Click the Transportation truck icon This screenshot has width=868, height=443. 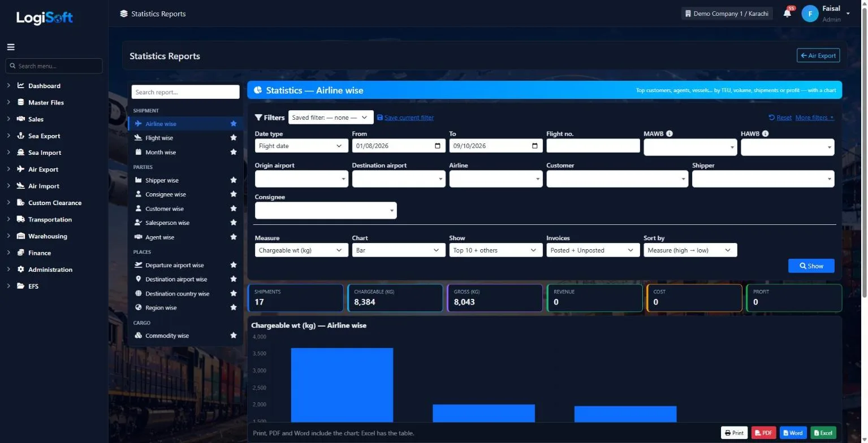[21, 220]
